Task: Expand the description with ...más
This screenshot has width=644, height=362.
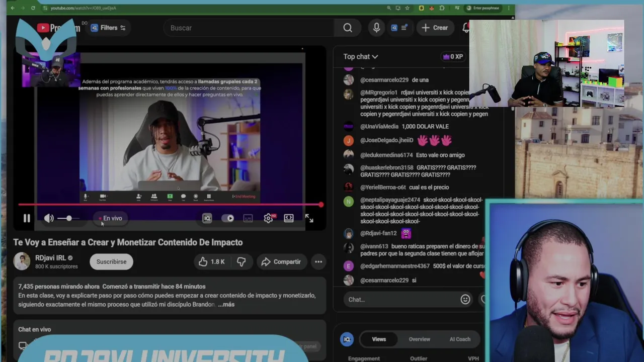Action: pyautogui.click(x=226, y=304)
